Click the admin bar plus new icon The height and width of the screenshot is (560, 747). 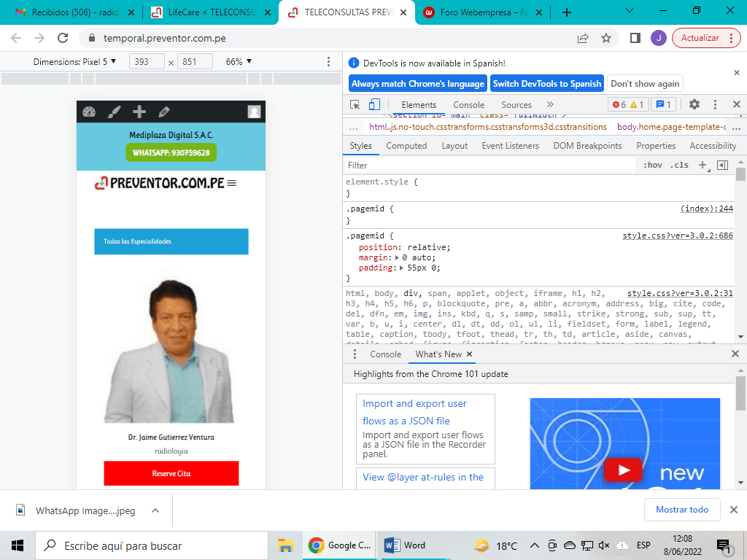click(139, 112)
